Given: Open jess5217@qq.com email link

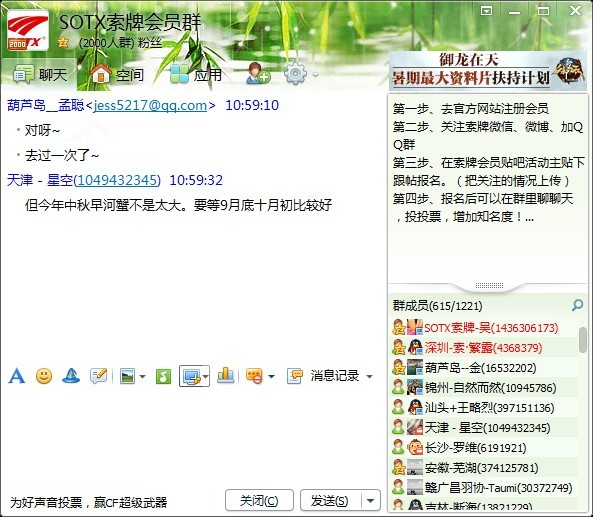Looking at the screenshot, I should (150, 105).
